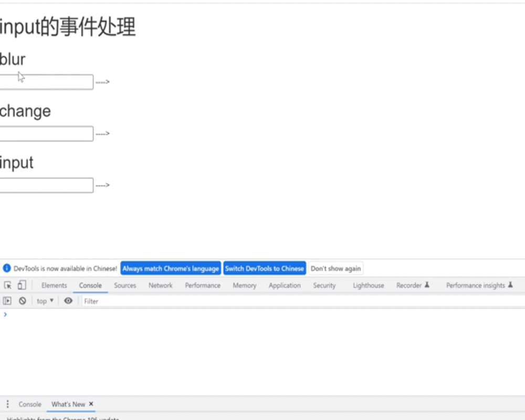525x420 pixels.
Task: Click 'DevTools is now available in Chinese!' text
Action: click(x=65, y=268)
